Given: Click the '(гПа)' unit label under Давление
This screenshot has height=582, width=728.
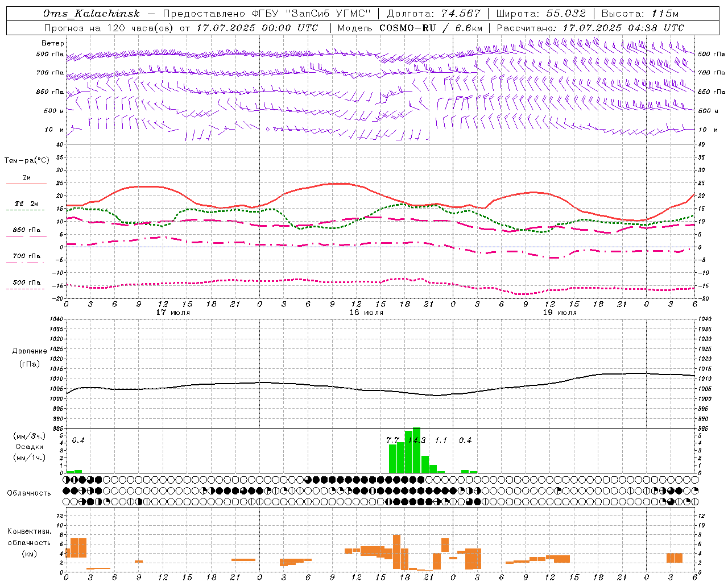Looking at the screenshot, I should coord(30,364).
